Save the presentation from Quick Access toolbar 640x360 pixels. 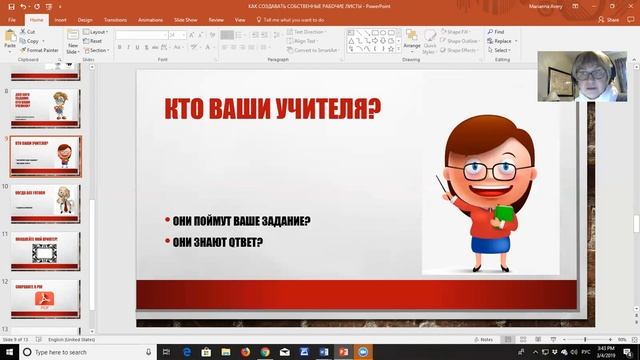(11, 7)
